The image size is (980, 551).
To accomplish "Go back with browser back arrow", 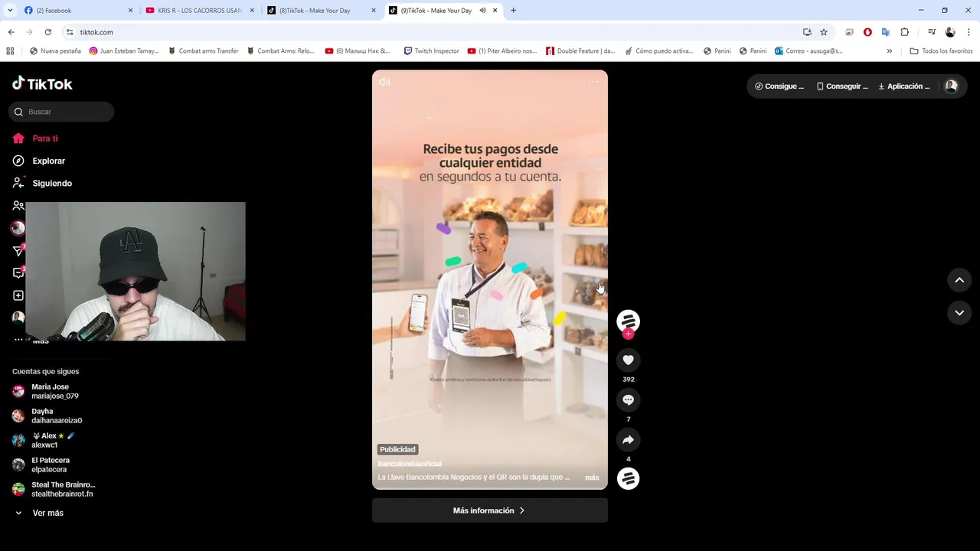I will coord(11,32).
